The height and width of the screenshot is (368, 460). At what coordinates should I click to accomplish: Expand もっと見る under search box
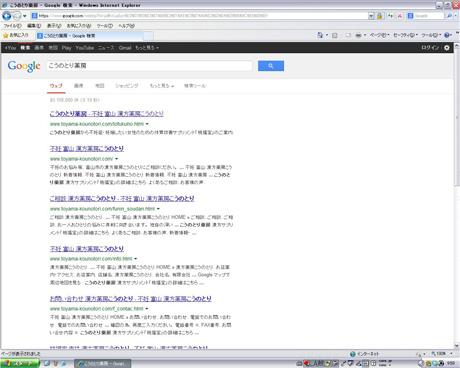pos(162,86)
